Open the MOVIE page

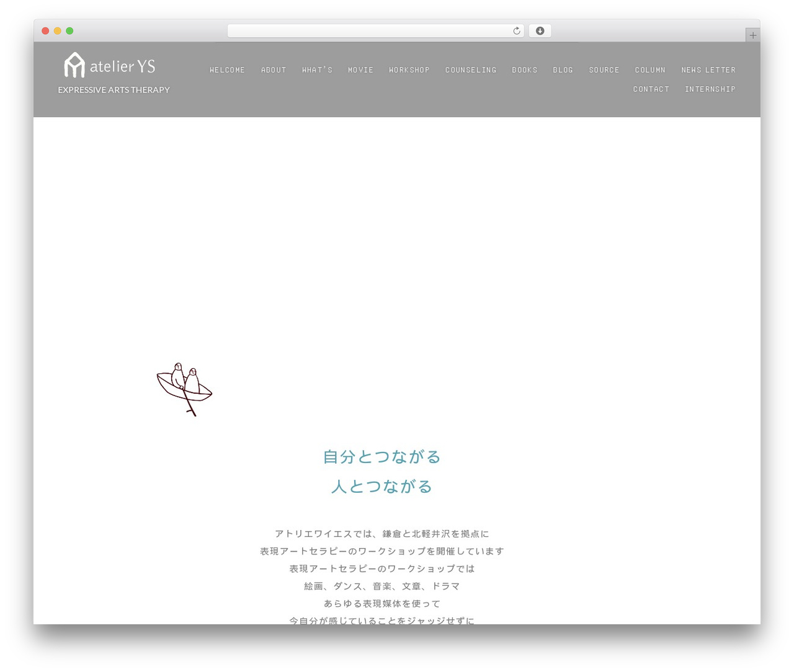pos(360,70)
